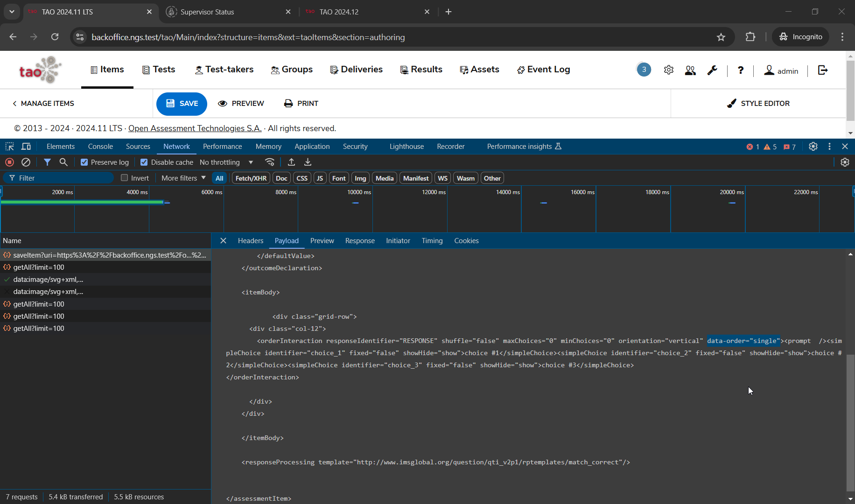The image size is (855, 504).
Task: Open TAO help question mark
Action: click(741, 70)
